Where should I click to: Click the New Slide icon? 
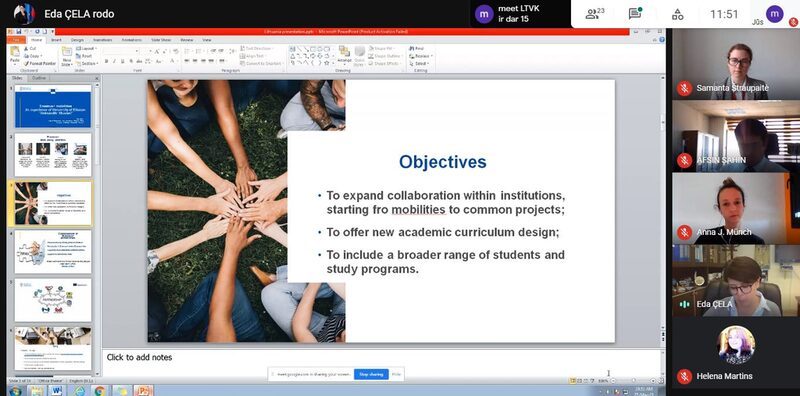tap(67, 52)
